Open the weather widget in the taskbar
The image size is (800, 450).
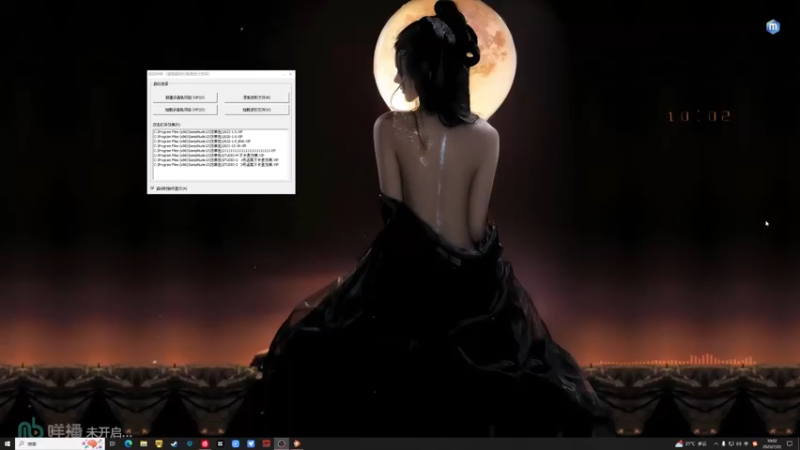pos(691,444)
